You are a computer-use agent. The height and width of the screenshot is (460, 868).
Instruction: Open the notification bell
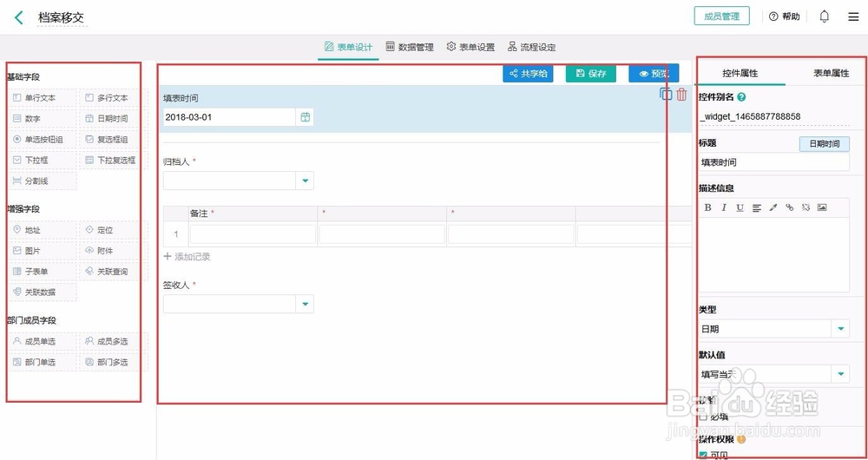[x=825, y=16]
